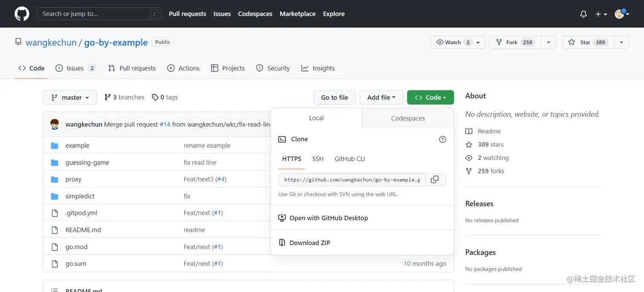Switch to the repository Issues tab
This screenshot has height=292, width=644.
pos(76,68)
